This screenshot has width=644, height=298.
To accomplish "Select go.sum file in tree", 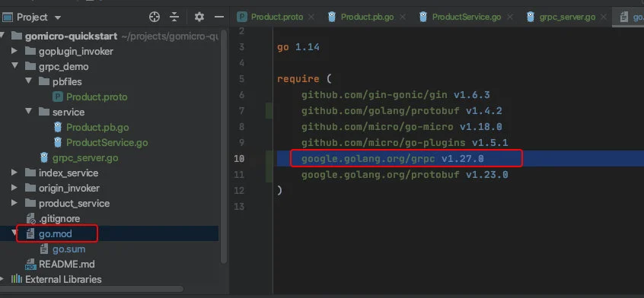I will (69, 249).
